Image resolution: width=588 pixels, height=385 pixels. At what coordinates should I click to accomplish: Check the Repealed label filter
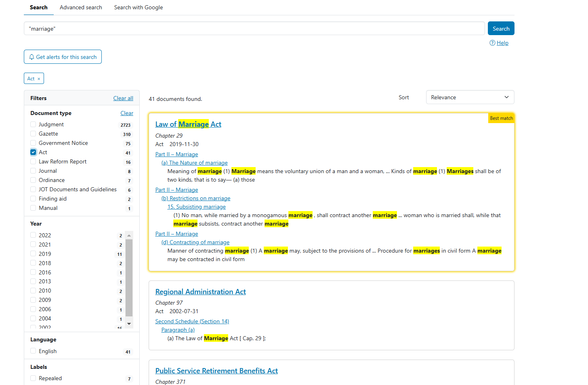point(33,378)
